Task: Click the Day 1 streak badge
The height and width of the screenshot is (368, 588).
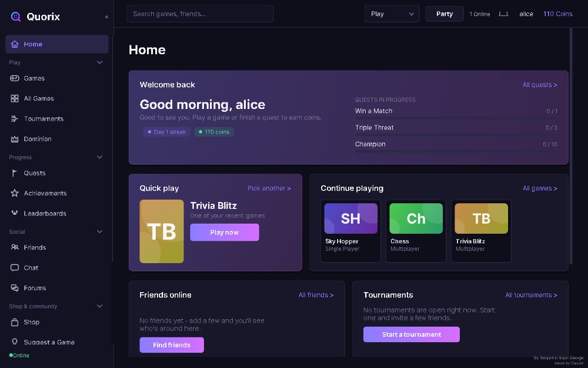Action: 167,132
